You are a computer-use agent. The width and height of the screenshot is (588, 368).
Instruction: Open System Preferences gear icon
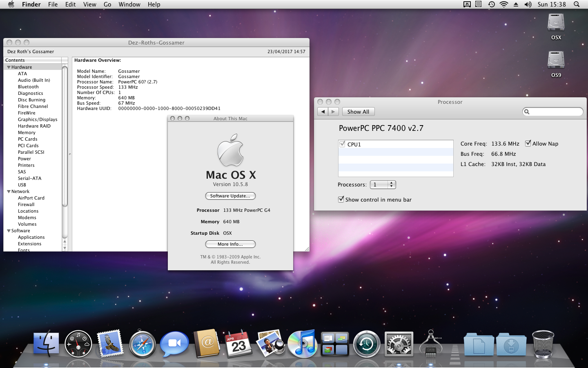pos(399,344)
